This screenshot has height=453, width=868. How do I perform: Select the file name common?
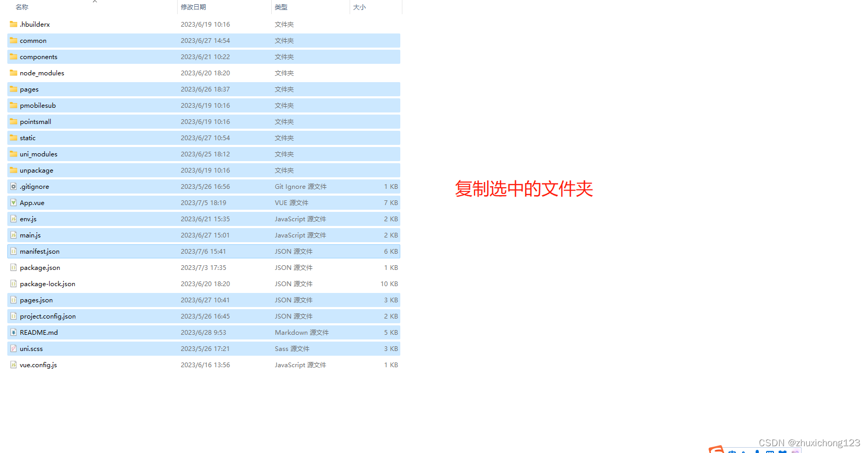pyautogui.click(x=33, y=40)
